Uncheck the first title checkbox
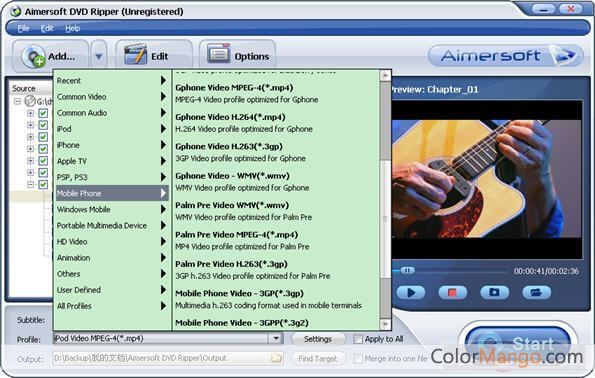The image size is (595, 378). tap(43, 113)
